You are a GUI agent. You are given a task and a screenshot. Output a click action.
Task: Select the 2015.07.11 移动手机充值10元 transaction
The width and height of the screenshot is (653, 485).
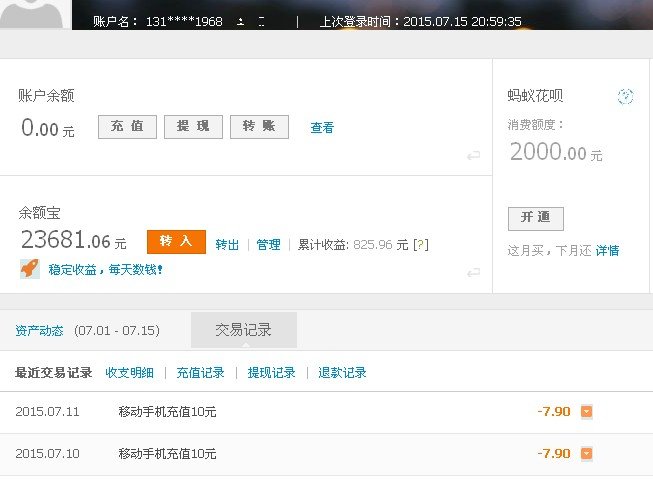(167, 412)
